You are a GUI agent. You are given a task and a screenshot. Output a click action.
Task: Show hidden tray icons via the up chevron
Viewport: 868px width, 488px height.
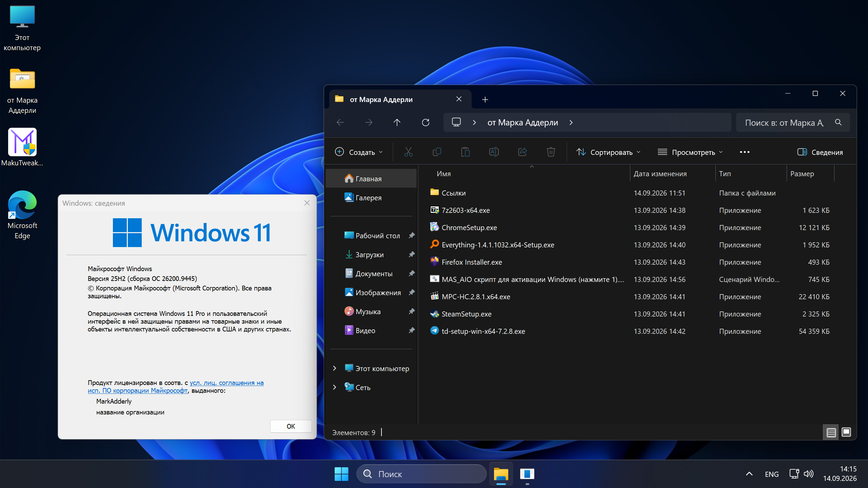pos(749,474)
